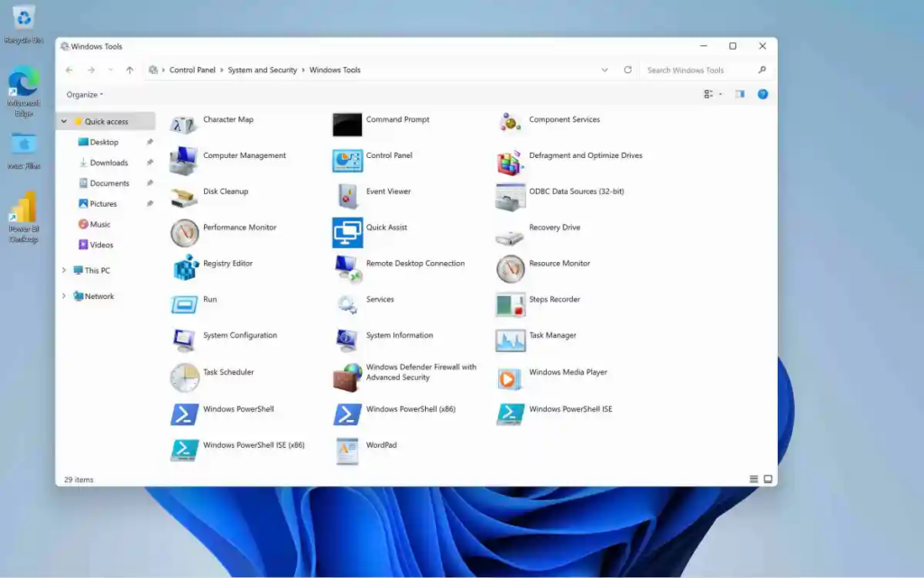Open the Organize dropdown menu
The height and width of the screenshot is (578, 924).
coord(85,94)
